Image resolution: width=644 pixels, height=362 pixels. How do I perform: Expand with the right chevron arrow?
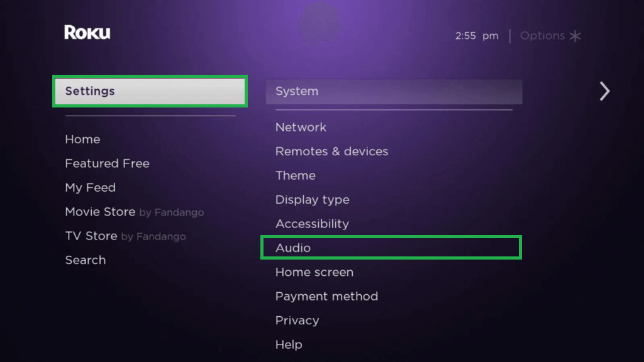click(604, 91)
